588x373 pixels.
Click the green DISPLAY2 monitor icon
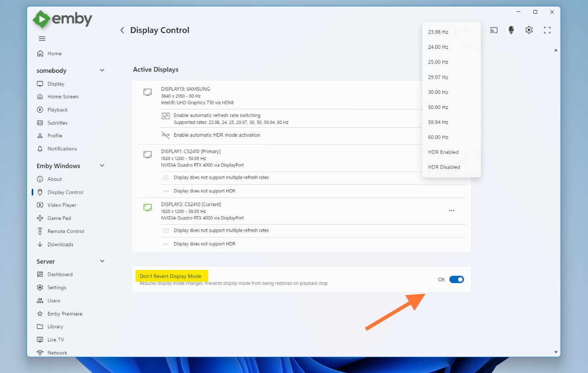pos(147,207)
